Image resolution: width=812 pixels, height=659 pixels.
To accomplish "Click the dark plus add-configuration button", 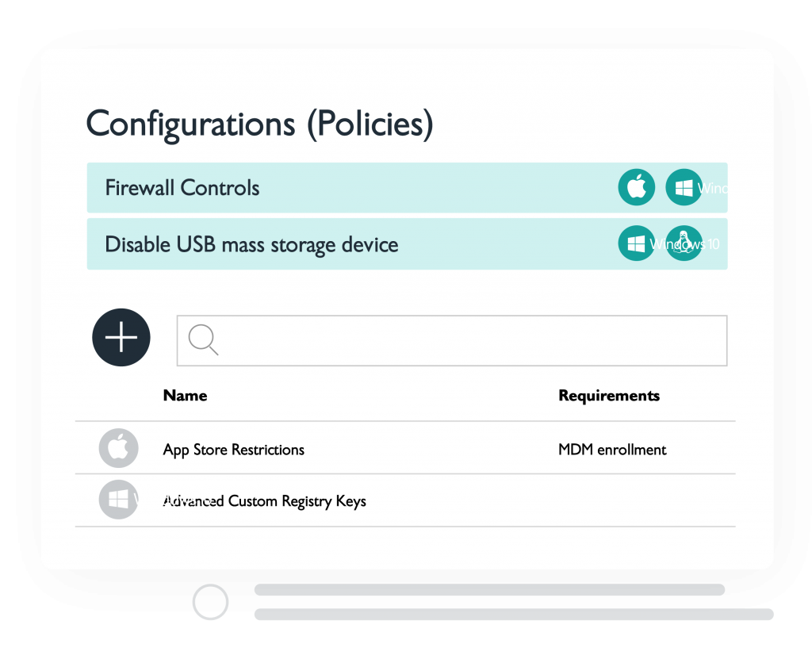I will (x=121, y=337).
